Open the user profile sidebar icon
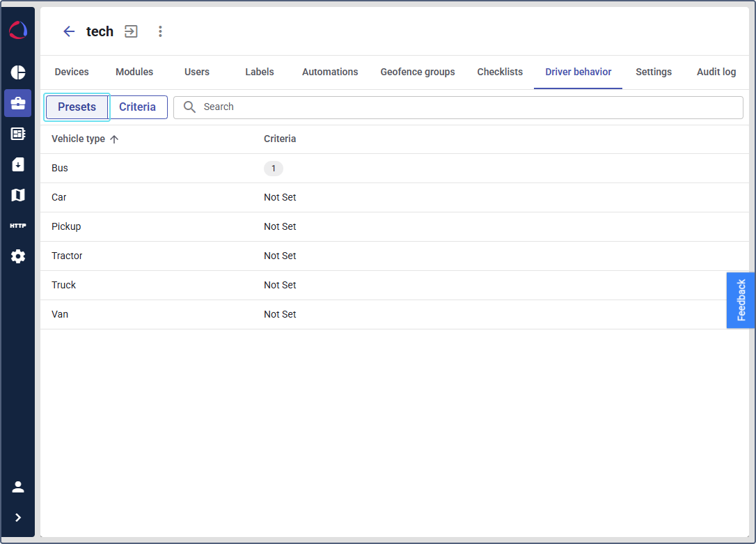The width and height of the screenshot is (756, 544). [18, 487]
